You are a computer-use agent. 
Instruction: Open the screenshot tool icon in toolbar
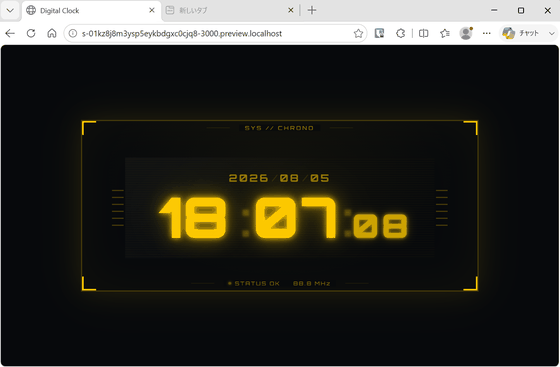pos(379,33)
